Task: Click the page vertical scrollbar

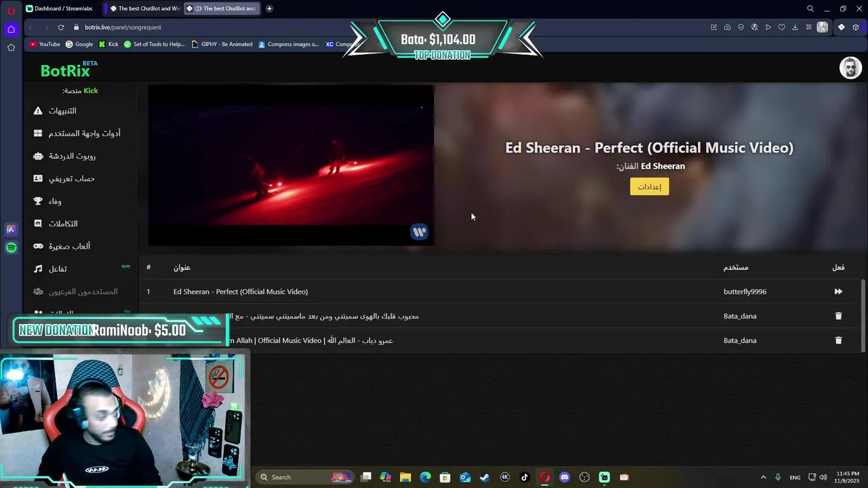Action: tap(863, 316)
